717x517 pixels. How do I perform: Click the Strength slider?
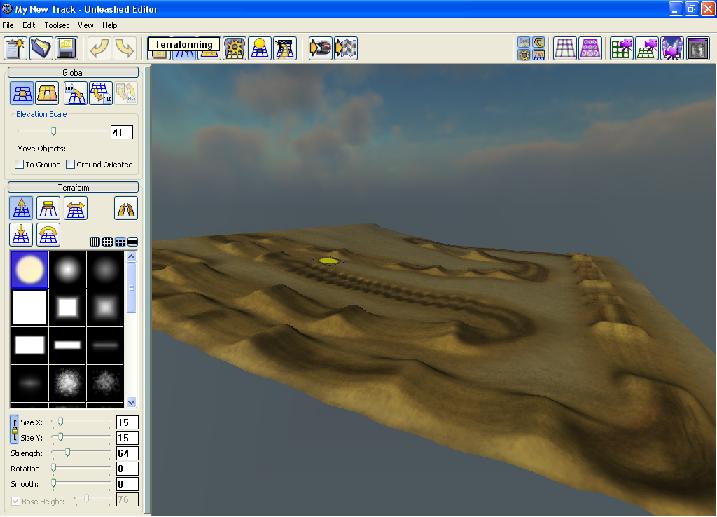[x=67, y=452]
